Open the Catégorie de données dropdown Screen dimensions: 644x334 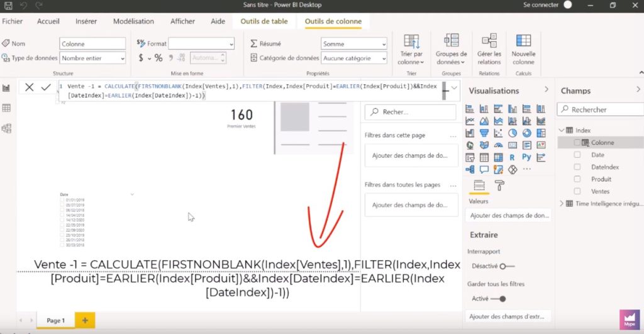tap(353, 58)
